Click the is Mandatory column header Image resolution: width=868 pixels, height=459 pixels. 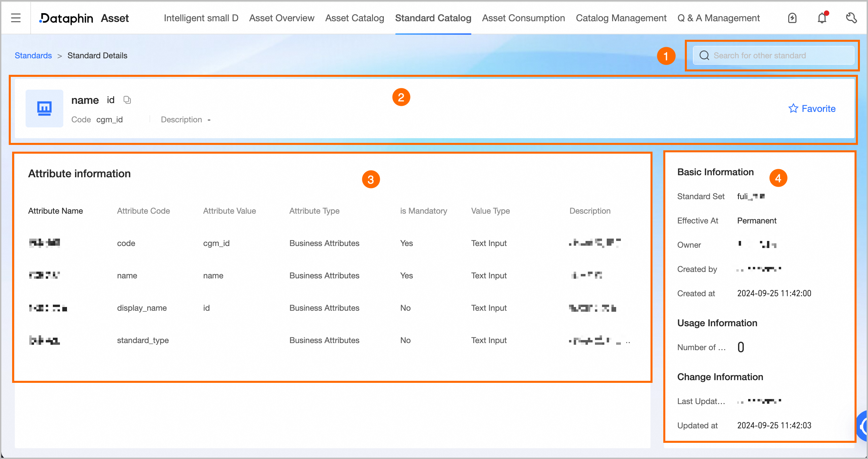[424, 211]
